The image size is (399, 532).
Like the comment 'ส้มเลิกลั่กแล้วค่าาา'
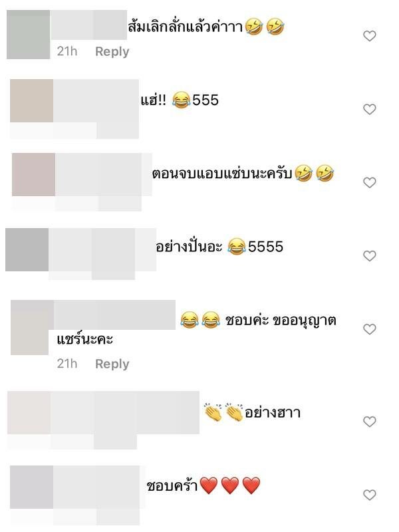pos(370,36)
